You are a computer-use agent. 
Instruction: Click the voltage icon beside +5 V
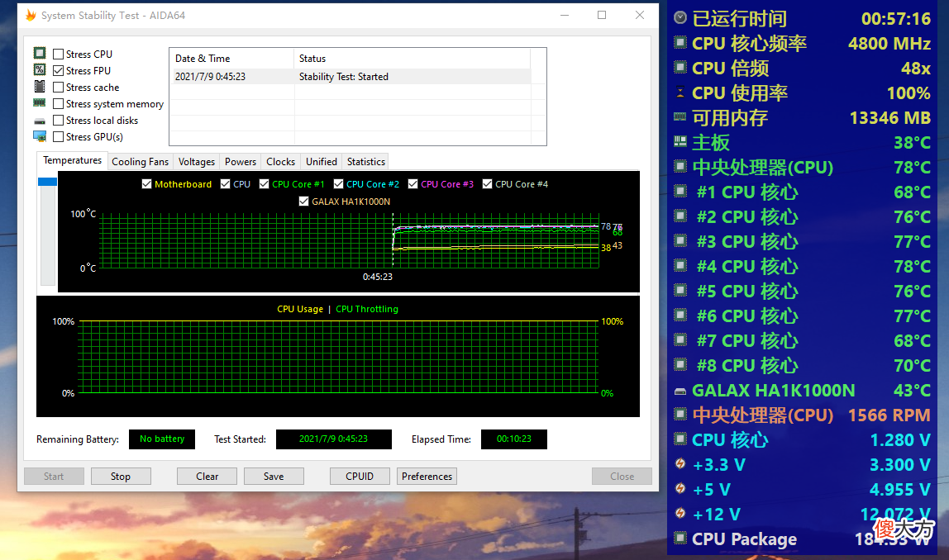tap(680, 489)
